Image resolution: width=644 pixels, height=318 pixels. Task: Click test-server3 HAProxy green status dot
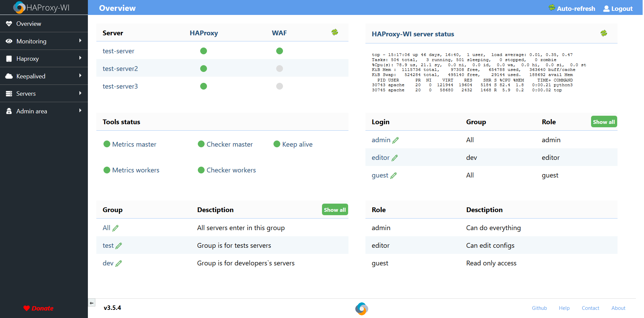(x=204, y=86)
